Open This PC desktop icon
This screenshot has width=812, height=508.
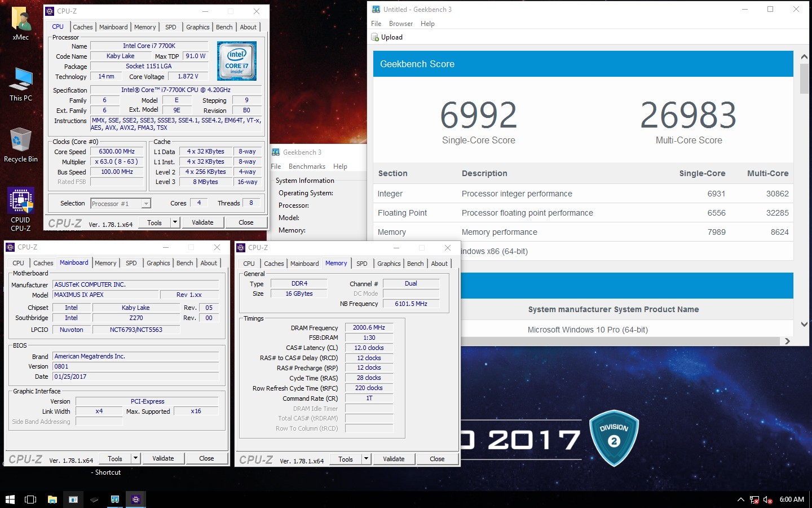(x=21, y=84)
